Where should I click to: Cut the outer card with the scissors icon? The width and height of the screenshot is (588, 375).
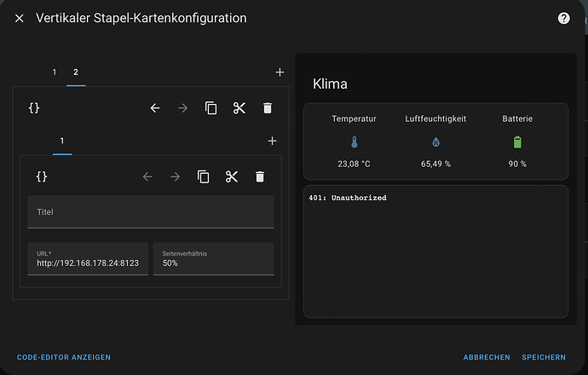coord(239,108)
